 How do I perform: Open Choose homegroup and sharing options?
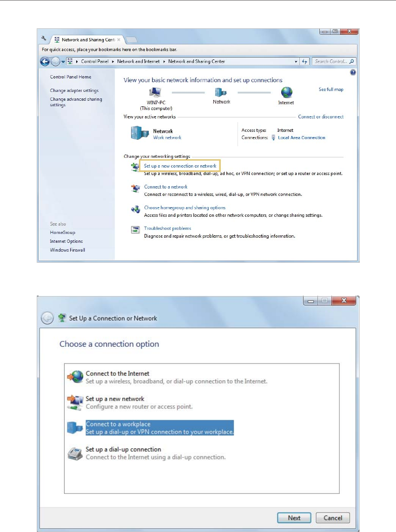tap(185, 208)
